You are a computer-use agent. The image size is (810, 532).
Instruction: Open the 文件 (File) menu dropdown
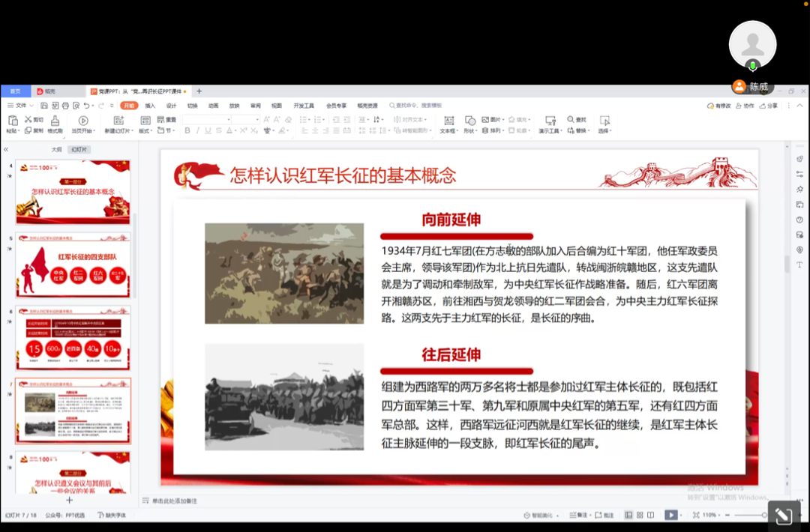click(x=21, y=106)
